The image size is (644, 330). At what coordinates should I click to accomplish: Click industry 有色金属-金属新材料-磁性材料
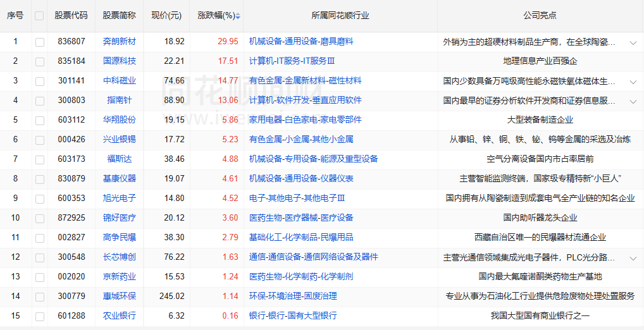point(305,80)
